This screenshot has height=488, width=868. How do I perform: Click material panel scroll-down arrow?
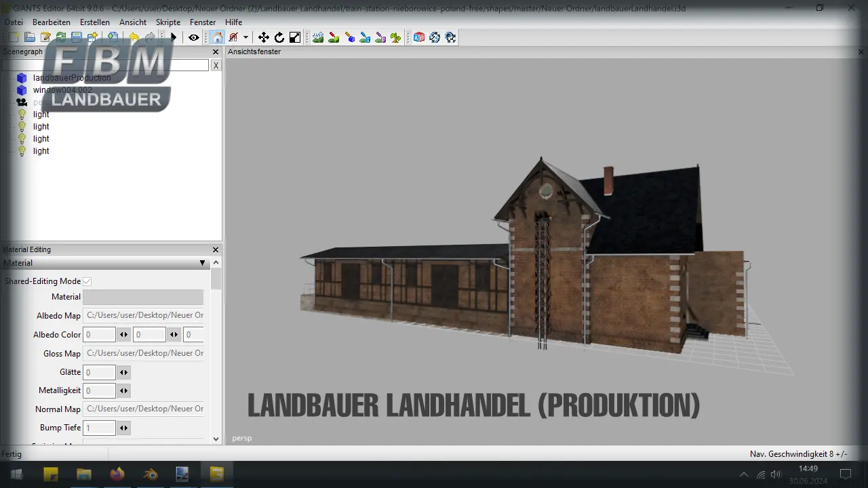(x=216, y=439)
